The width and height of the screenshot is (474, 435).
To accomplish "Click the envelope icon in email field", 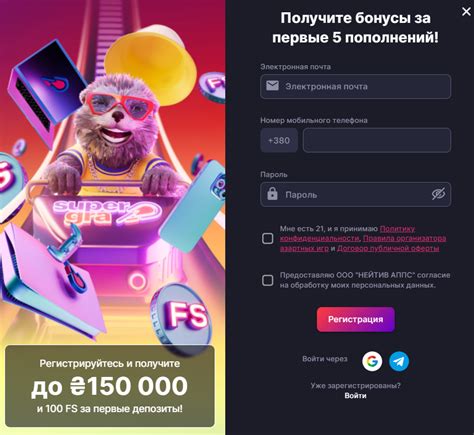I will pos(272,86).
